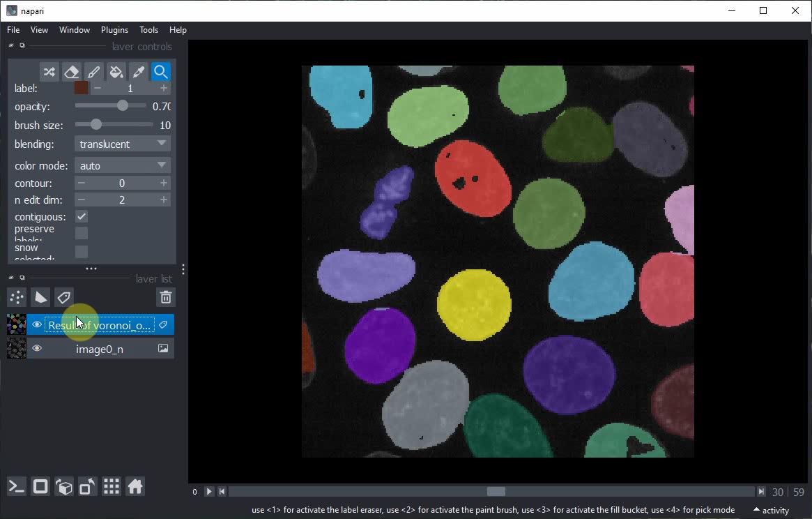Open the File menu
Viewport: 812px width, 519px height.
pos(13,30)
